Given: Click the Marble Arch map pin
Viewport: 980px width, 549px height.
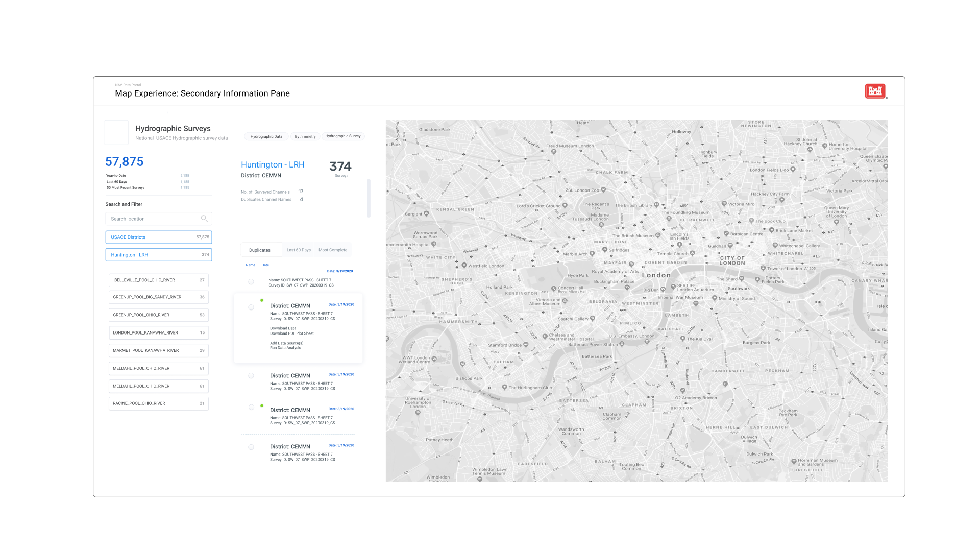Looking at the screenshot, I should tap(592, 254).
